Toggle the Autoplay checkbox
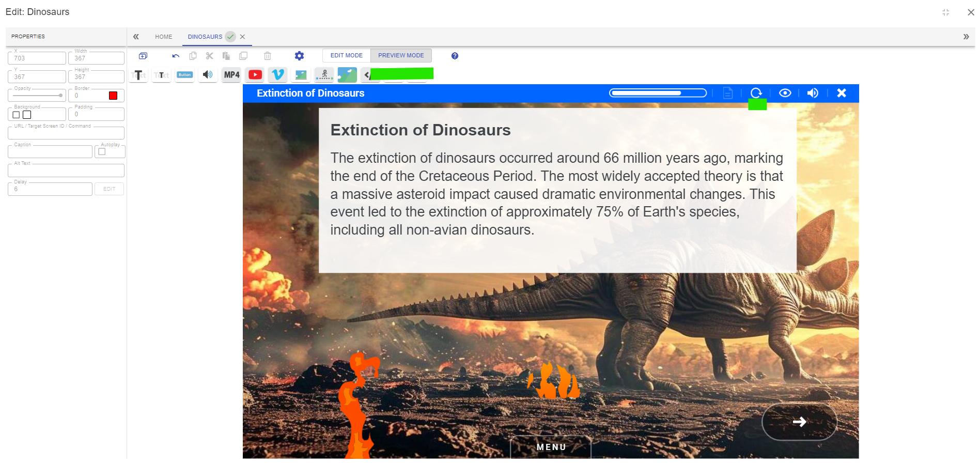Viewport: 980px width, 464px height. click(x=102, y=152)
